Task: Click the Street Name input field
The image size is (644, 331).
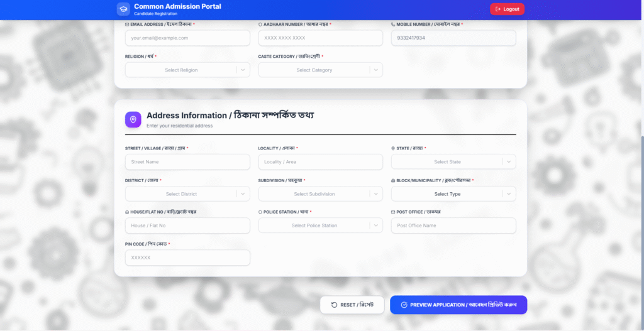Action: (x=187, y=162)
